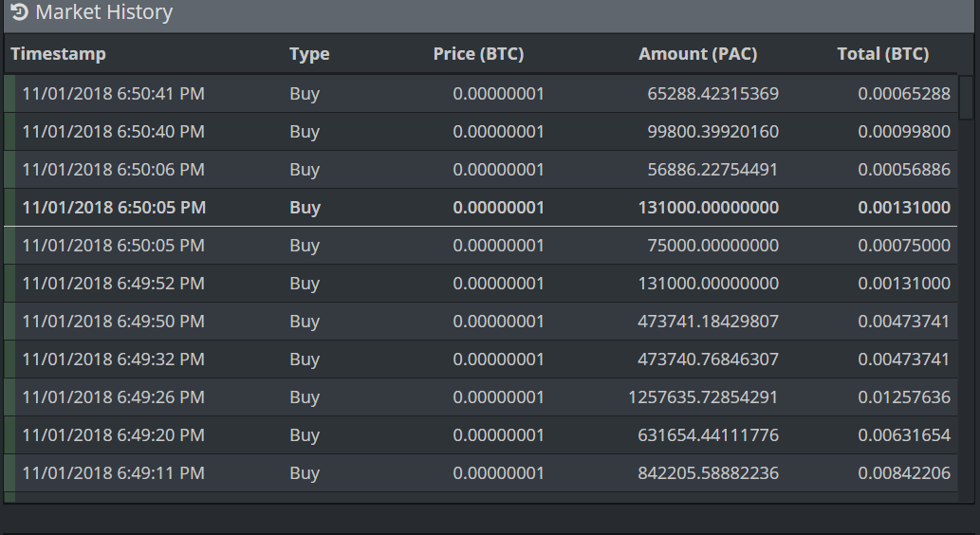Sort by Total (BTC) column header
The width and height of the screenshot is (980, 535).
(882, 54)
